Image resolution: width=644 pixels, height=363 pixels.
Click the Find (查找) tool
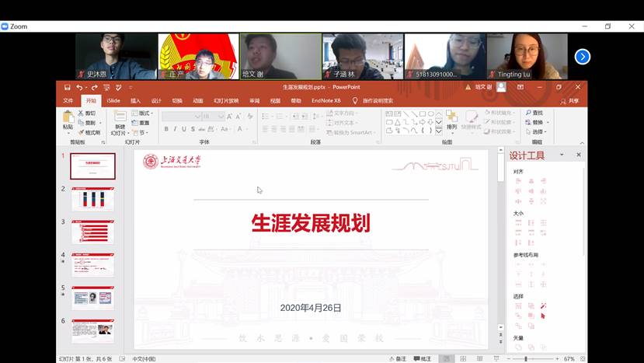[x=535, y=113]
